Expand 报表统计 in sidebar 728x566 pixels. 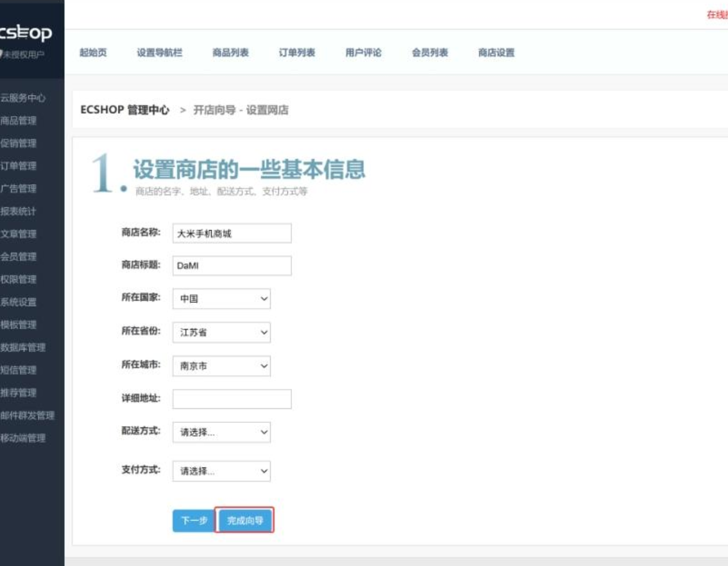tap(19, 211)
